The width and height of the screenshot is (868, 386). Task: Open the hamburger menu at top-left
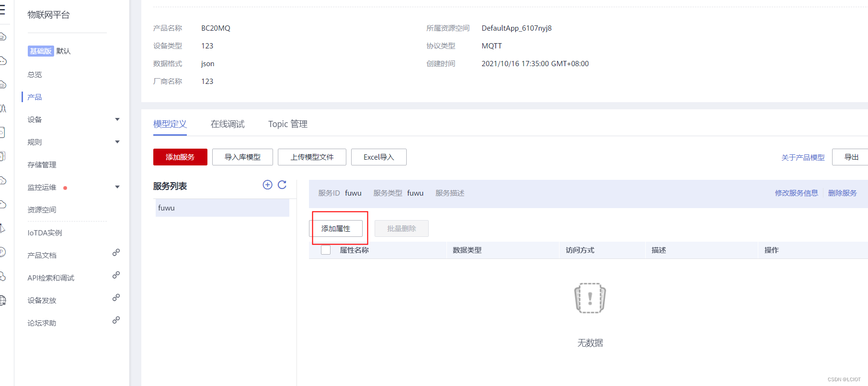click(2, 10)
